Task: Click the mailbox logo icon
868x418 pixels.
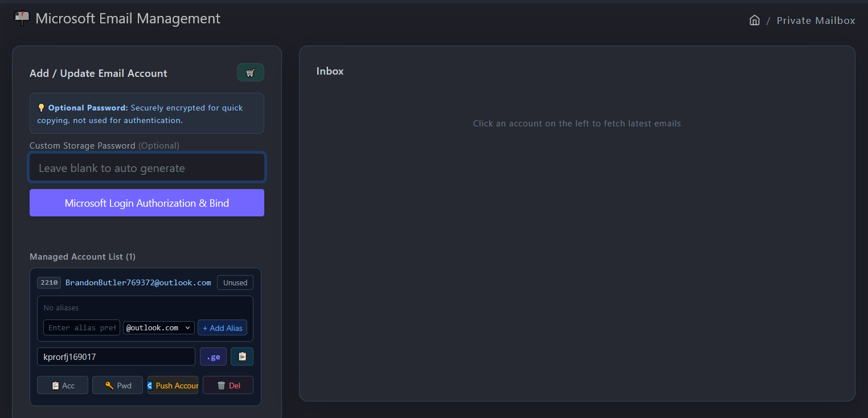Action: pyautogui.click(x=22, y=18)
